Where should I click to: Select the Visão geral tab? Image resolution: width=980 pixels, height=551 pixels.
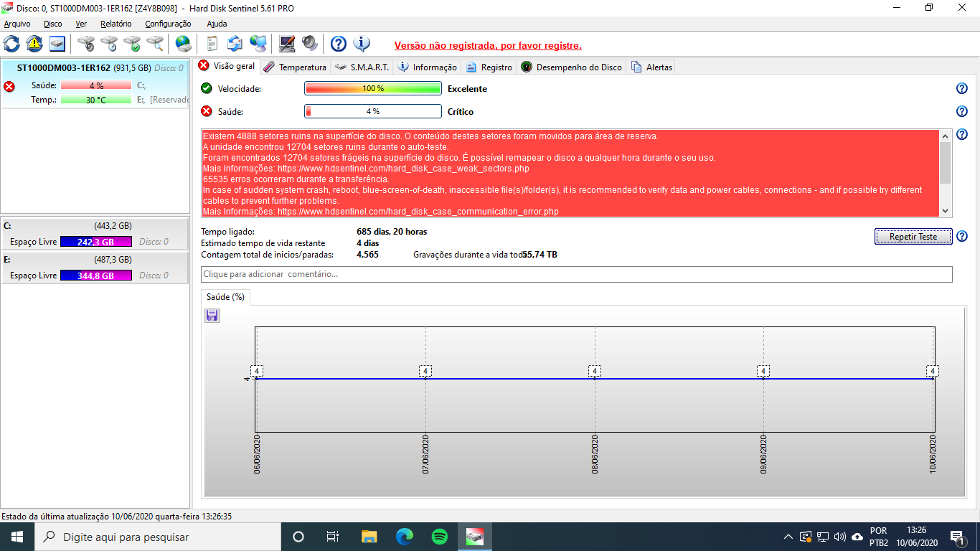227,66
